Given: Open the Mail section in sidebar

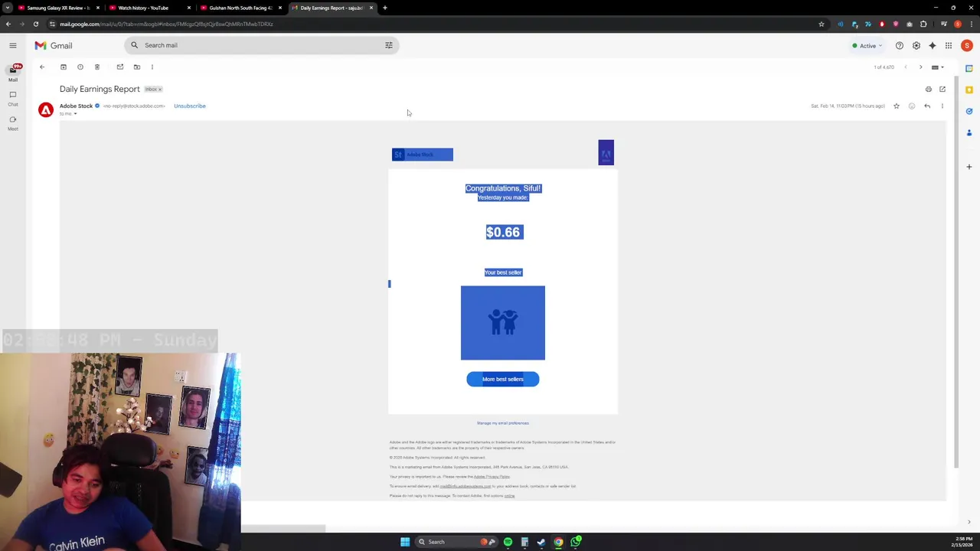Looking at the screenshot, I should pos(13,73).
